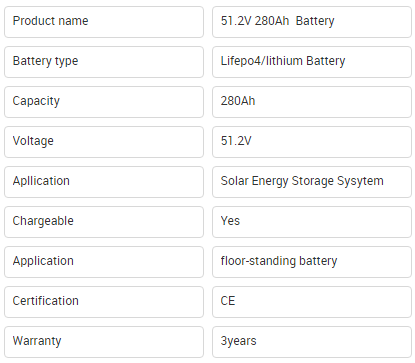Select the CE certification value cell
Screen dimensions: 415x363
tap(312, 302)
